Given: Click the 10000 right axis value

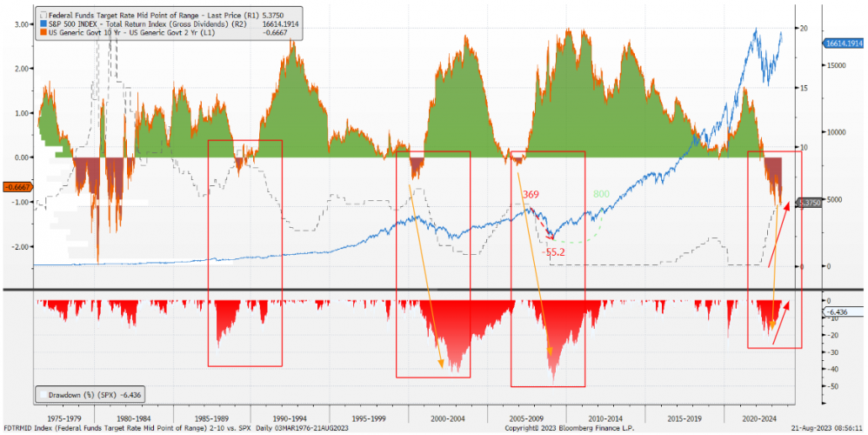Looking at the screenshot, I should 835,132.
